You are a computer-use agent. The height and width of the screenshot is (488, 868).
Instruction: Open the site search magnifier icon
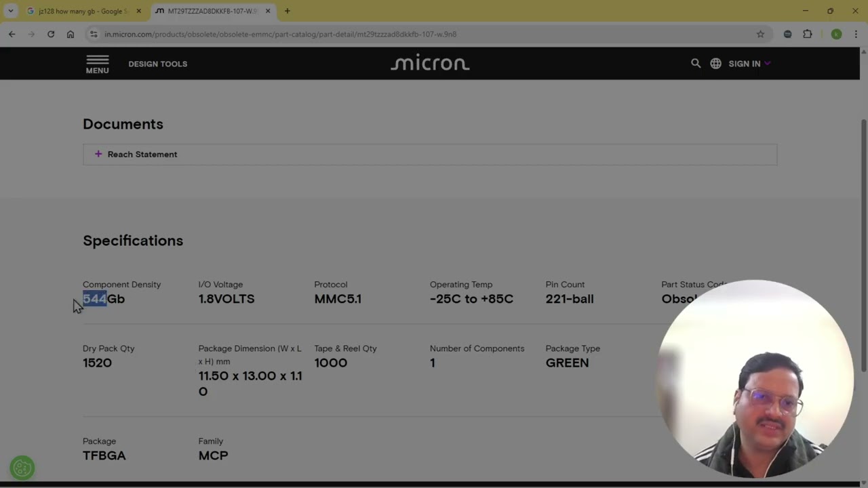pyautogui.click(x=696, y=63)
